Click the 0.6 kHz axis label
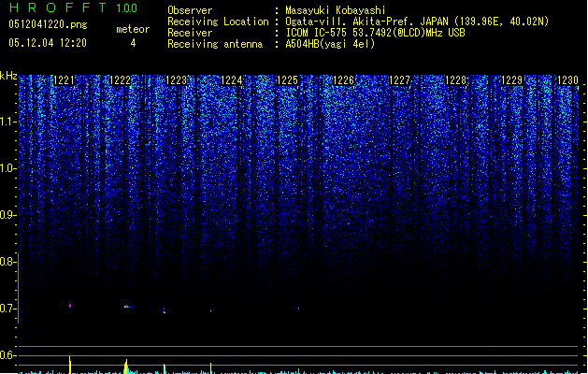588x374 pixels. [7, 355]
